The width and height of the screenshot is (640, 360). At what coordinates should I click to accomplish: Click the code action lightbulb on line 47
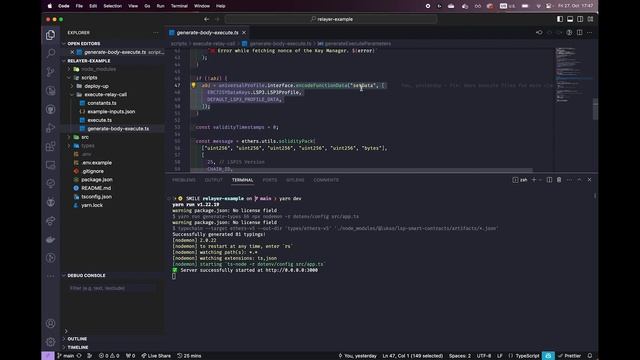tap(193, 86)
